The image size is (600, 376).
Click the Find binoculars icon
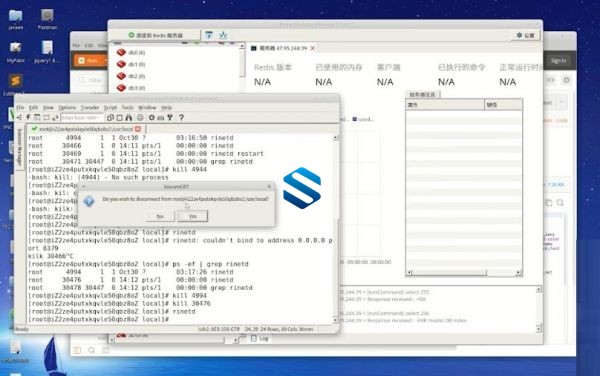point(129,117)
